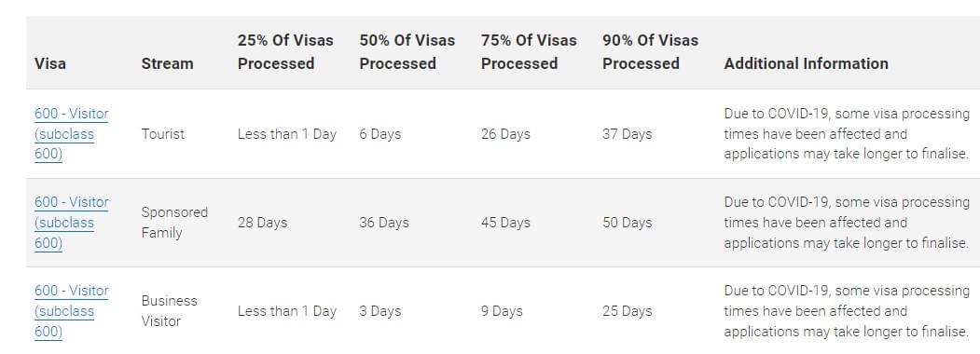
Task: Open the Tourist row 600 - Visitor link
Action: tap(71, 133)
